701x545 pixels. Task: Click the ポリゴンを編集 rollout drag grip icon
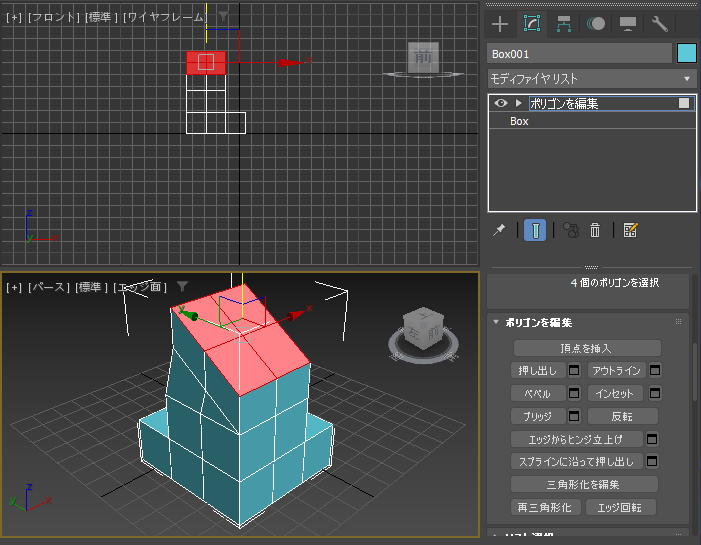coord(678,322)
